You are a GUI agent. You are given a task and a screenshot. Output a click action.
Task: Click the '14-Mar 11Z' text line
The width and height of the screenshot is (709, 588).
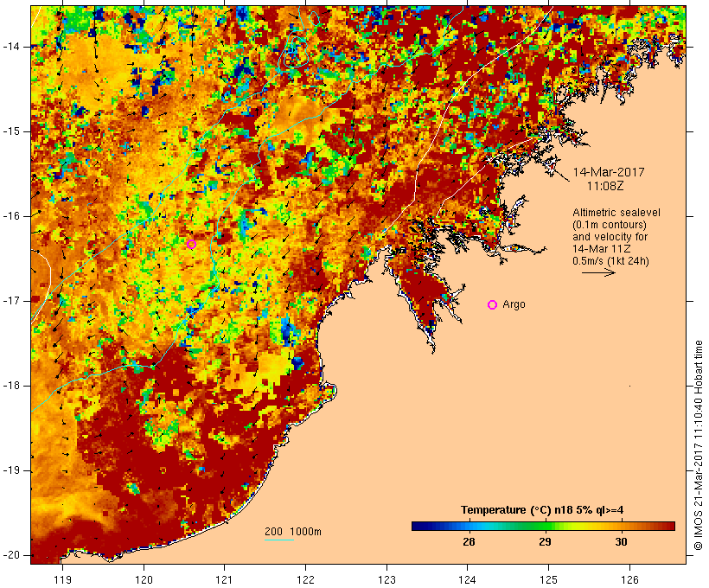click(x=602, y=249)
